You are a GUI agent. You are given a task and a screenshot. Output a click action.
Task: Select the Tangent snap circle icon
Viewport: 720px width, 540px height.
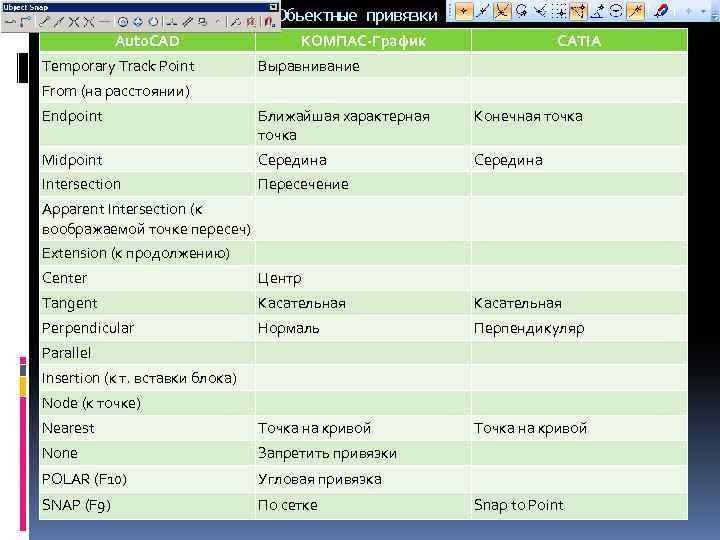pos(153,22)
